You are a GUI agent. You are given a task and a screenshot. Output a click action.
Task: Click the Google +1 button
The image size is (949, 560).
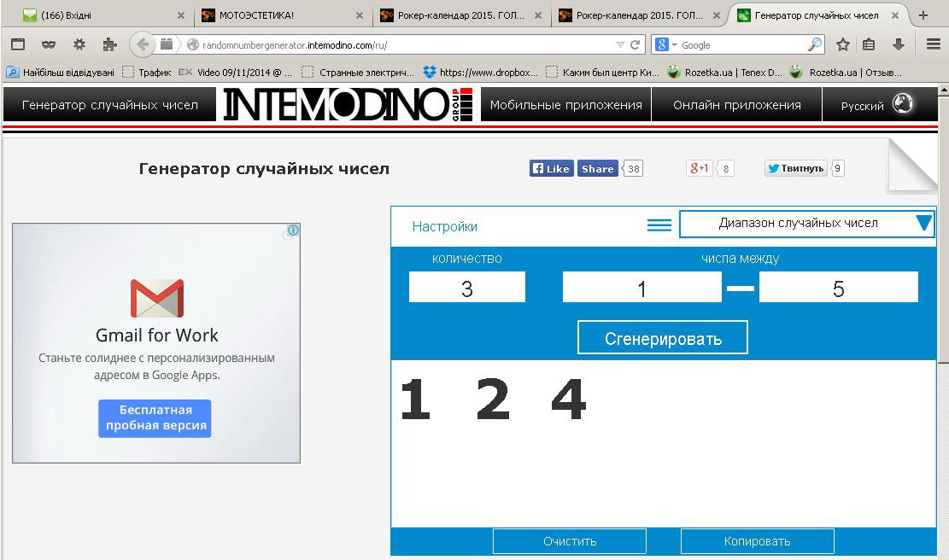click(699, 168)
